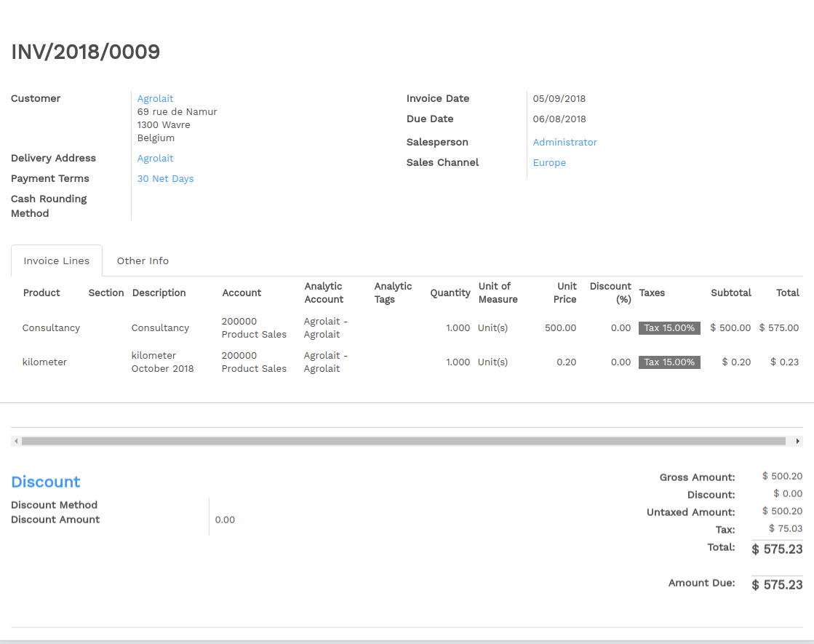Click the Subtotal column header
The image size is (814, 644).
pyautogui.click(x=731, y=293)
